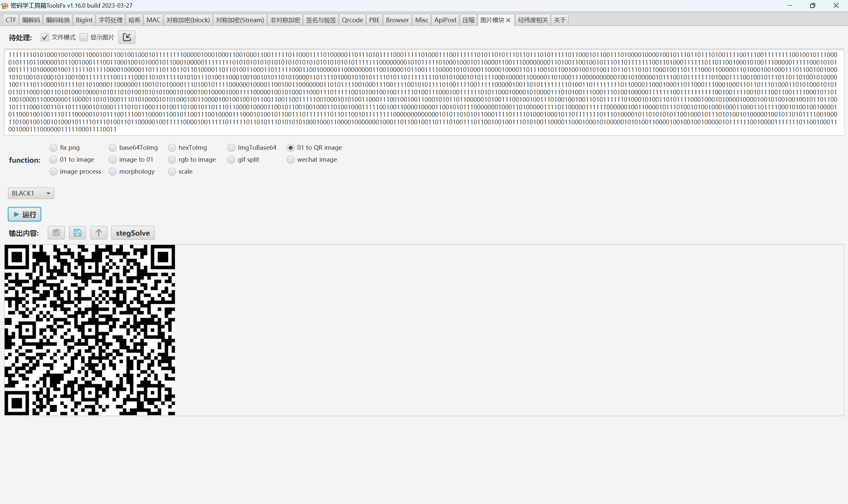Screen dimensions: 848x504
Task: Switch to Browser tab
Action: point(397,20)
